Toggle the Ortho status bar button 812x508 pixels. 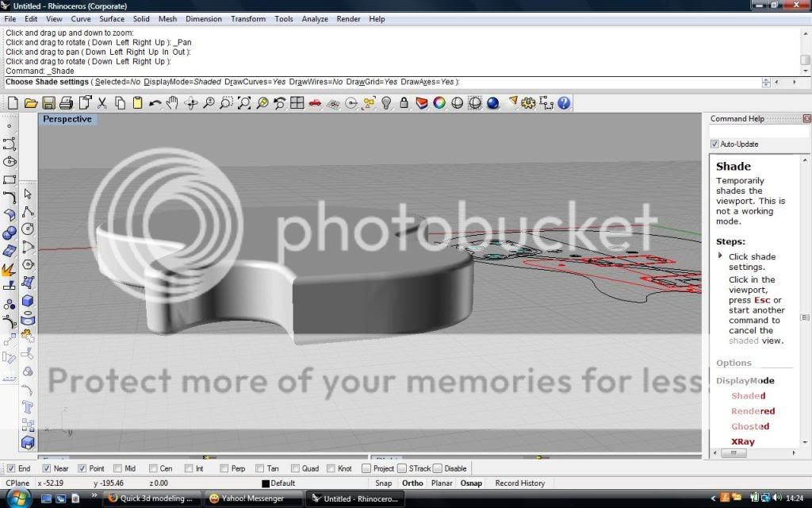pyautogui.click(x=412, y=483)
